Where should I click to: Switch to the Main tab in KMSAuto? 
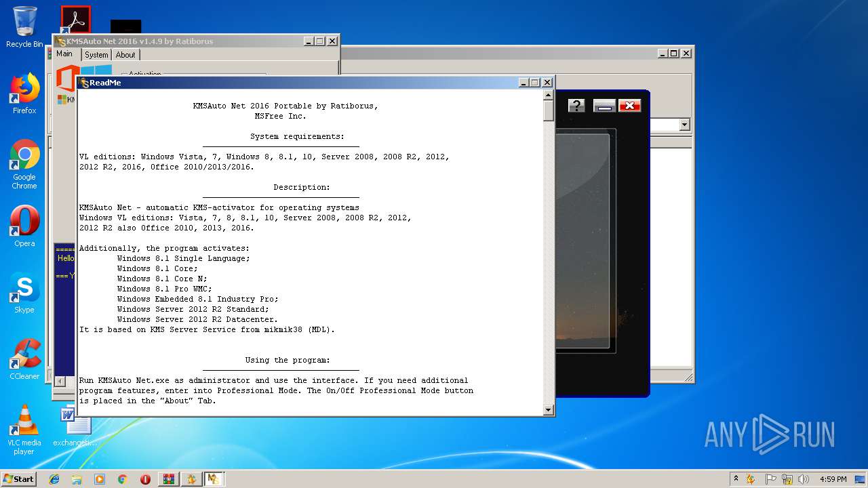(x=64, y=54)
